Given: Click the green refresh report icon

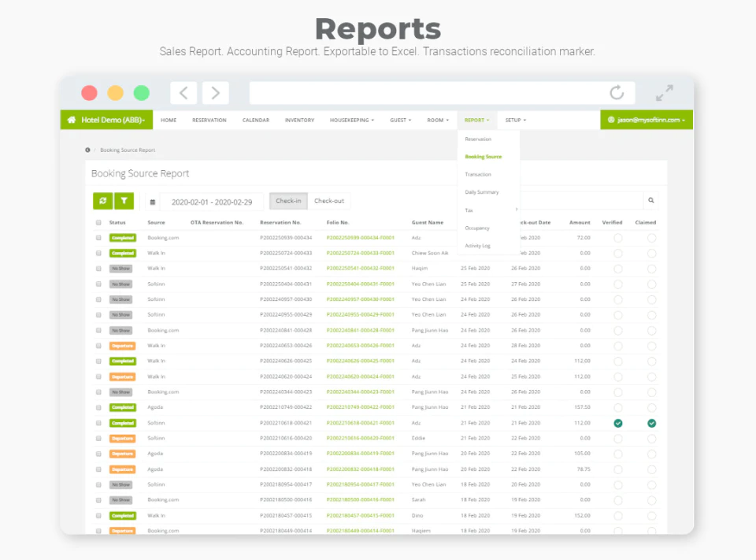Looking at the screenshot, I should [x=102, y=201].
